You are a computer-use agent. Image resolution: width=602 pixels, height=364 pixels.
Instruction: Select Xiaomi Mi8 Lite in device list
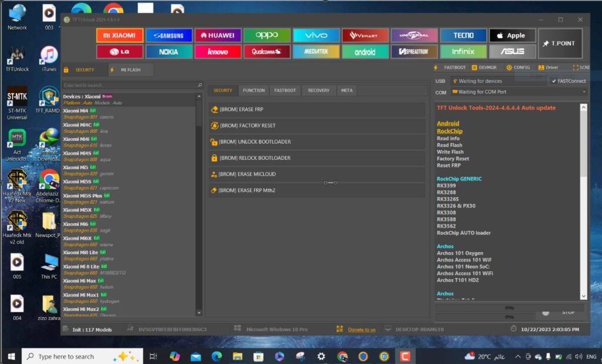coord(129,255)
